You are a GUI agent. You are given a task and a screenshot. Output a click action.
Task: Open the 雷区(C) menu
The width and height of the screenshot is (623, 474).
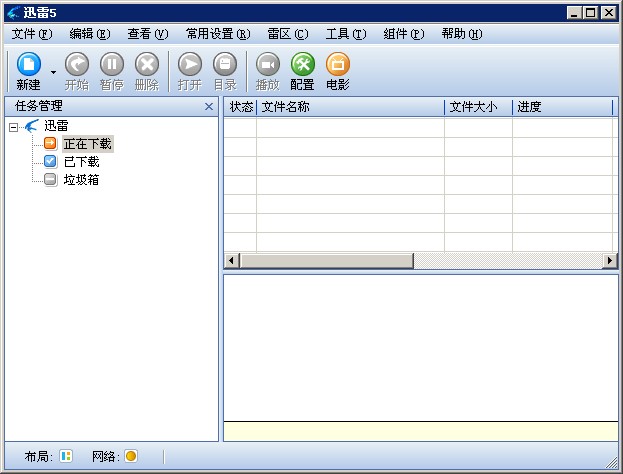288,34
